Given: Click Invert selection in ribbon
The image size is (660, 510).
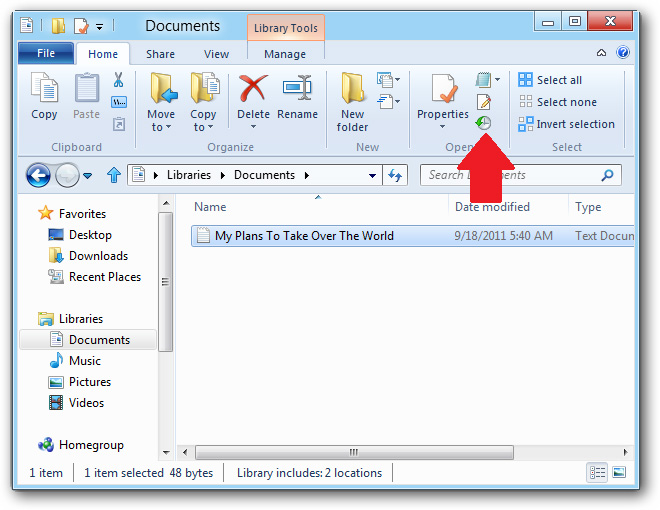Looking at the screenshot, I should pos(567,124).
